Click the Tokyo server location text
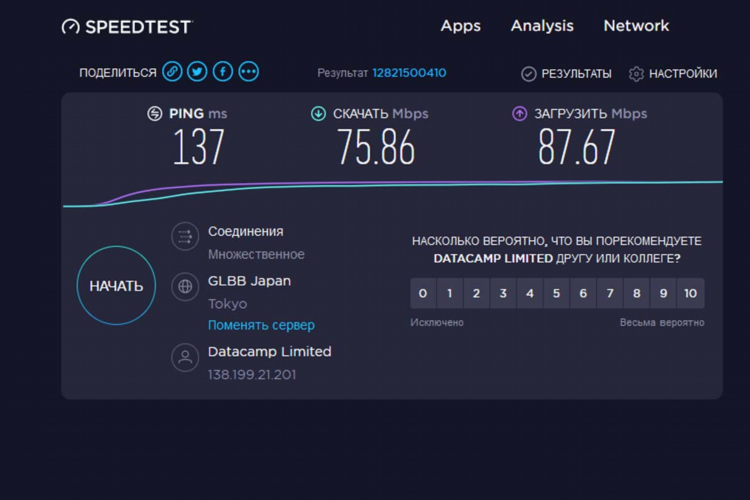 pyautogui.click(x=227, y=304)
